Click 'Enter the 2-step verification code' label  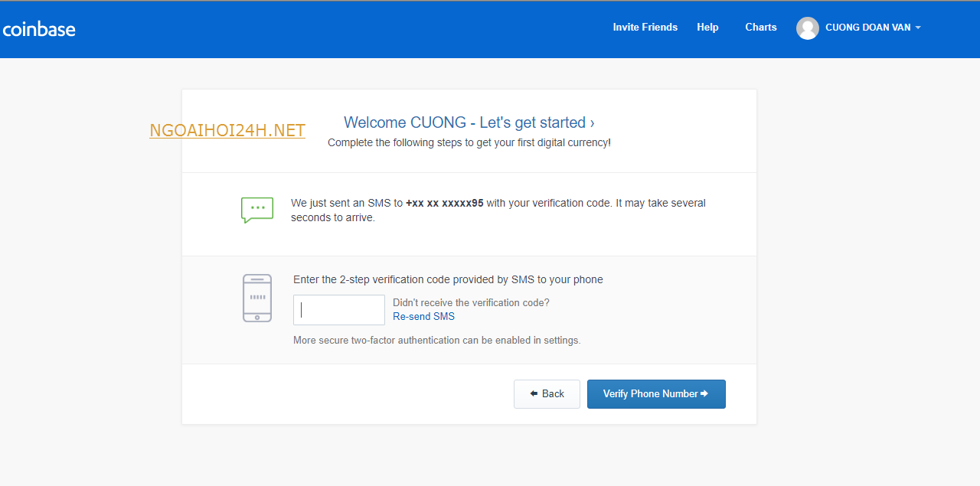pos(448,279)
